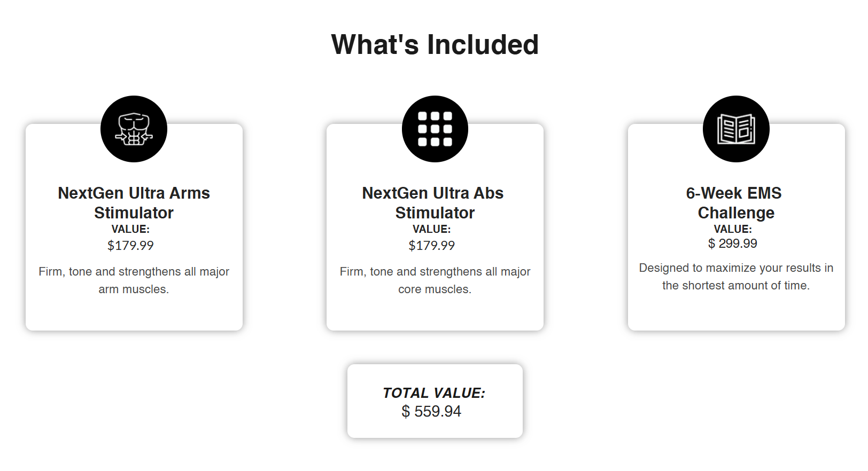Click VALUE label in Abs Stimulator card
Viewport: 868px width, 471px height.
(432, 229)
